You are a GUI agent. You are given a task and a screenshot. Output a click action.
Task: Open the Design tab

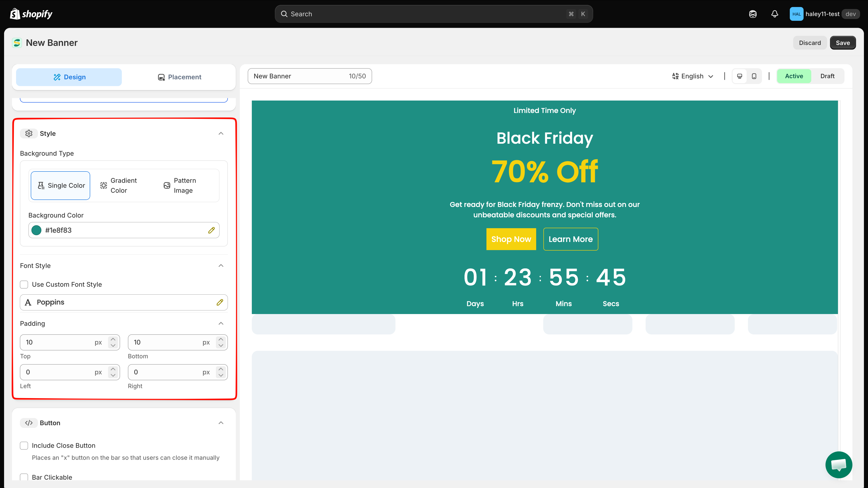pyautogui.click(x=69, y=77)
